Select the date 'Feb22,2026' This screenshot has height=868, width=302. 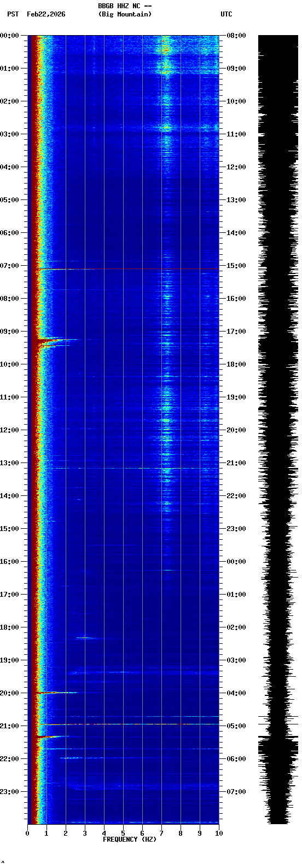tap(46, 14)
